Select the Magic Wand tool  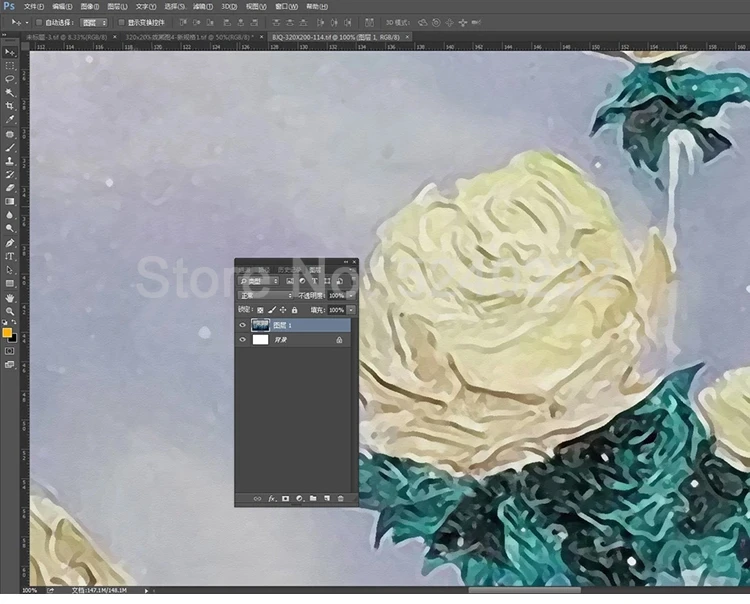tap(10, 92)
